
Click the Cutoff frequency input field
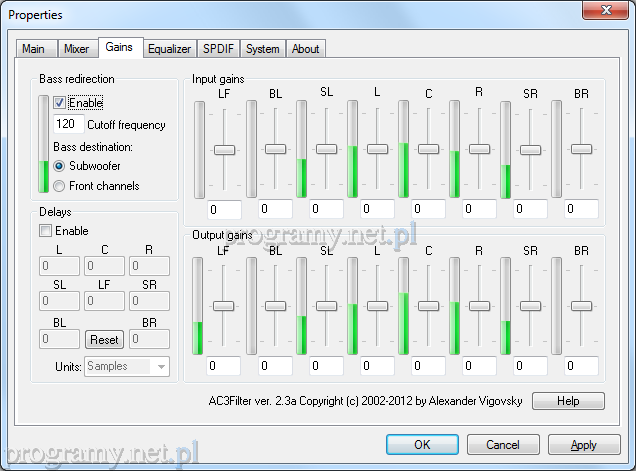[x=69, y=125]
